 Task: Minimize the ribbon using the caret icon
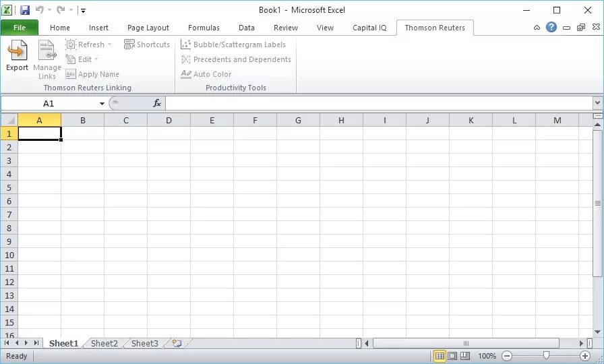point(537,28)
